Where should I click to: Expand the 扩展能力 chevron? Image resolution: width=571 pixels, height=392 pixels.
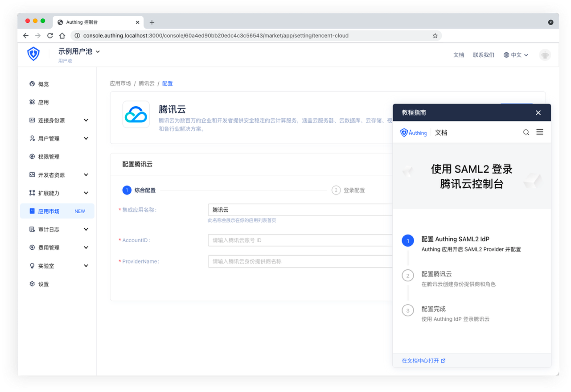86,193
